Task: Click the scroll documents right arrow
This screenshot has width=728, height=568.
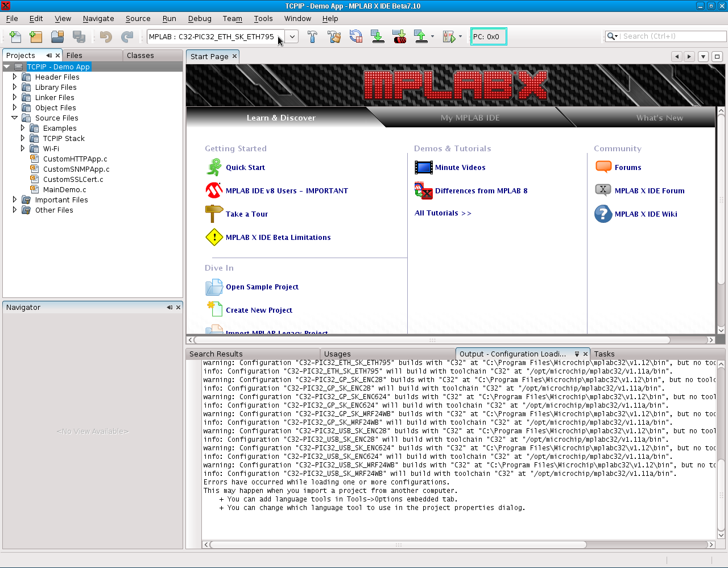Action: point(689,56)
